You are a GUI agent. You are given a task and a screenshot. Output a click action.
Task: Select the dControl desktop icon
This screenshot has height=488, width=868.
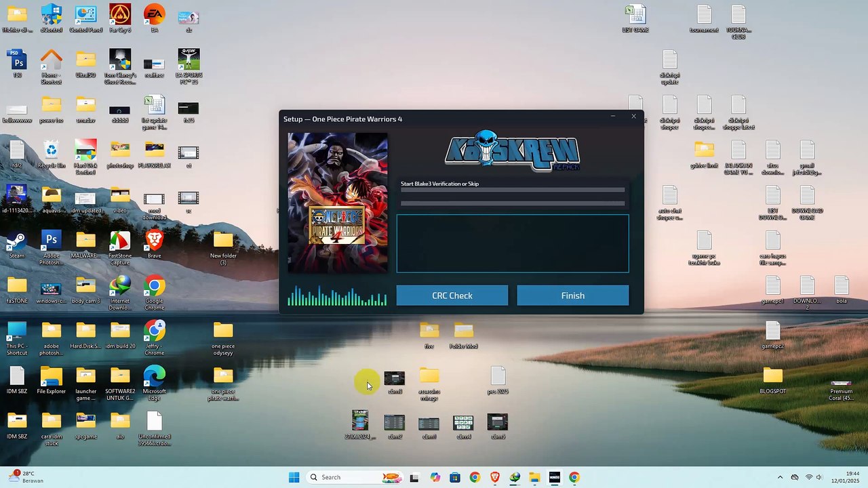click(x=52, y=19)
